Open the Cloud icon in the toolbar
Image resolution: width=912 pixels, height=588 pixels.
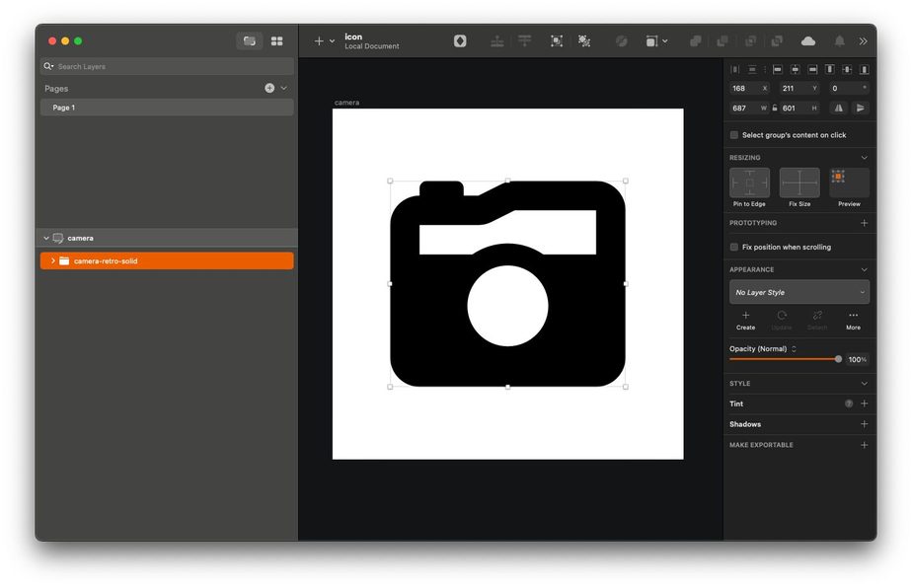click(x=808, y=40)
